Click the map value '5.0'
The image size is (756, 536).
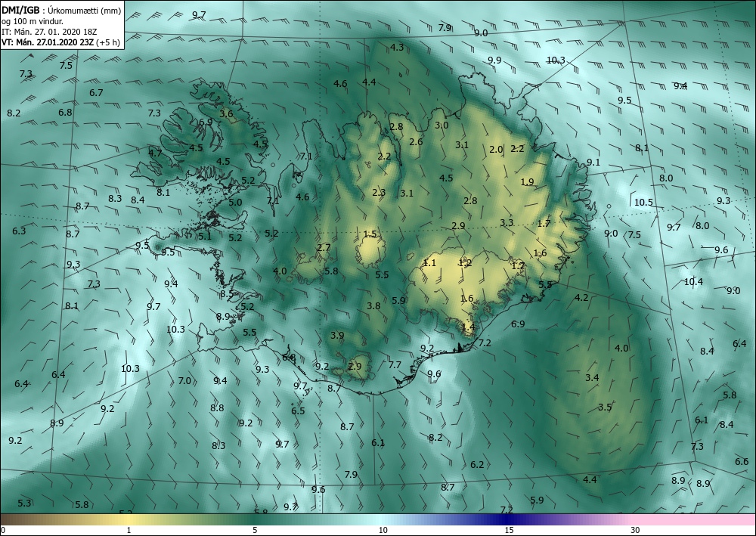235,203
